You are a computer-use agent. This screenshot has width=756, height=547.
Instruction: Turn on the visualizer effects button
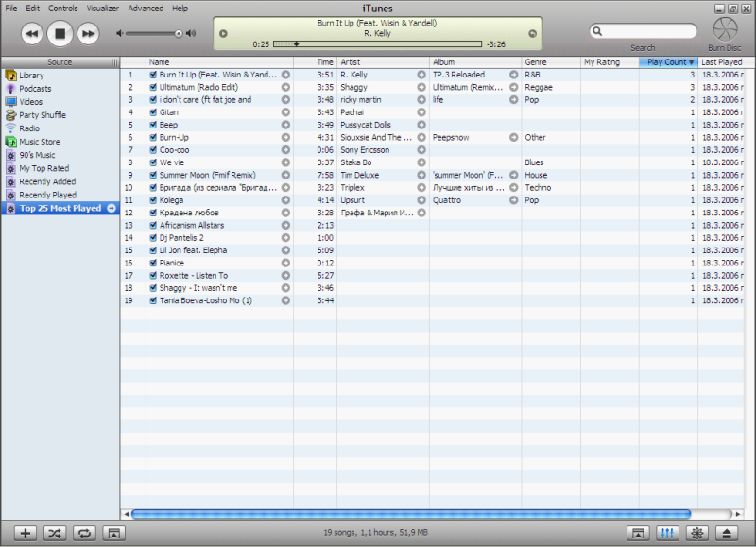tap(696, 533)
